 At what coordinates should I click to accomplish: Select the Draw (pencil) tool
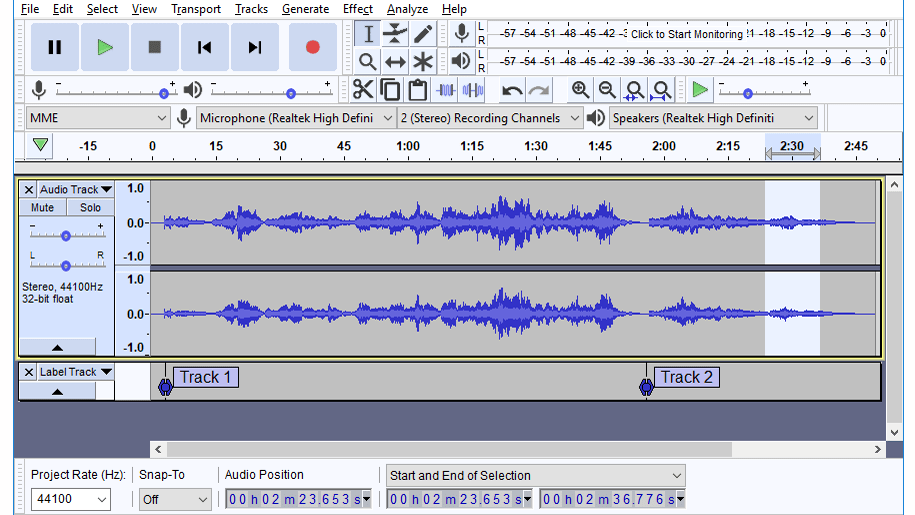point(422,34)
